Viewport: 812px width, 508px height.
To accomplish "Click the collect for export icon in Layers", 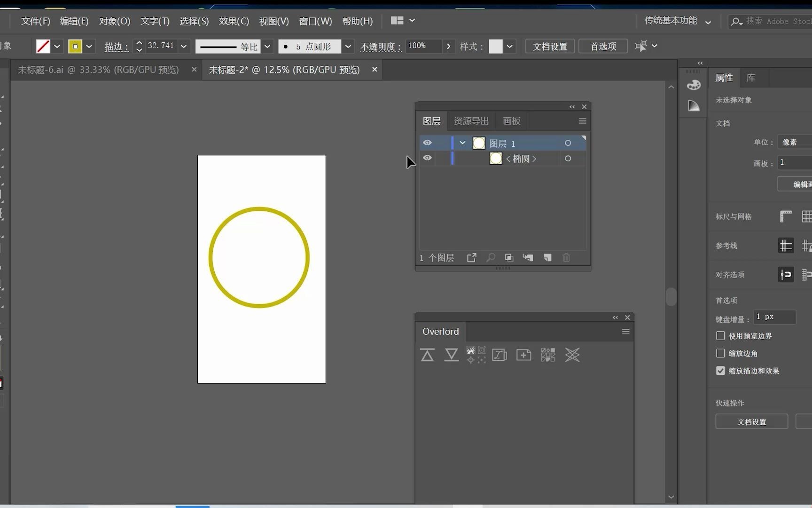I will coord(471,258).
